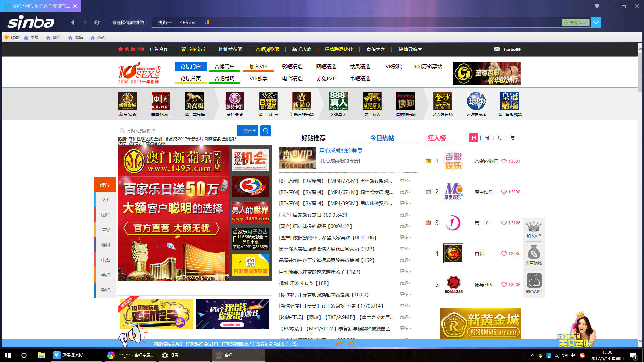Expand the system tray hidden icons chevron
The width and height of the screenshot is (644, 362).
pos(532,355)
